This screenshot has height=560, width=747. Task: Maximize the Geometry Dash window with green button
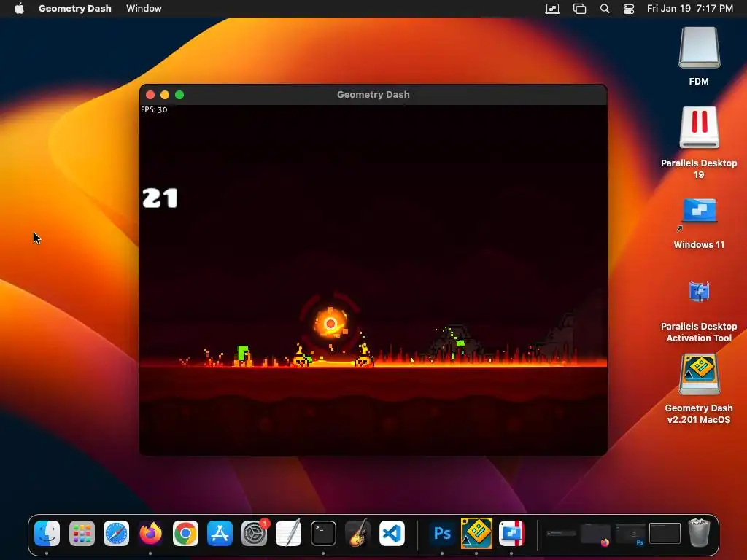point(179,95)
